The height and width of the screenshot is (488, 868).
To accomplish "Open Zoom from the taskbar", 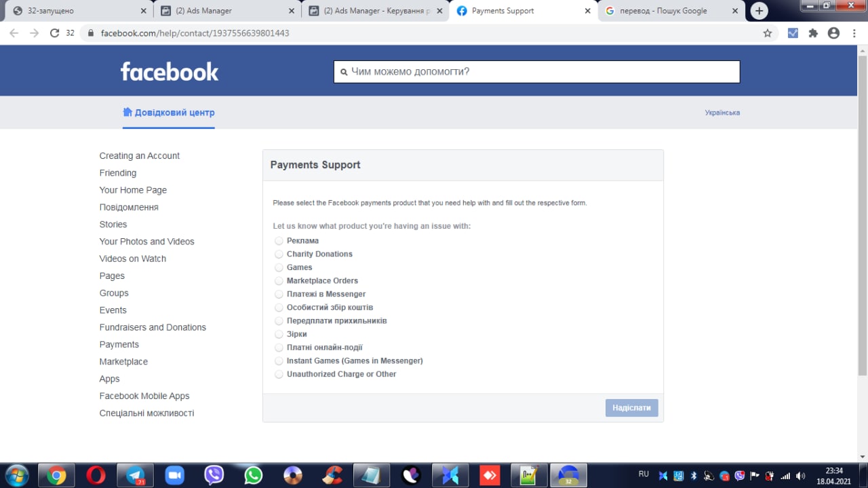I will [175, 475].
